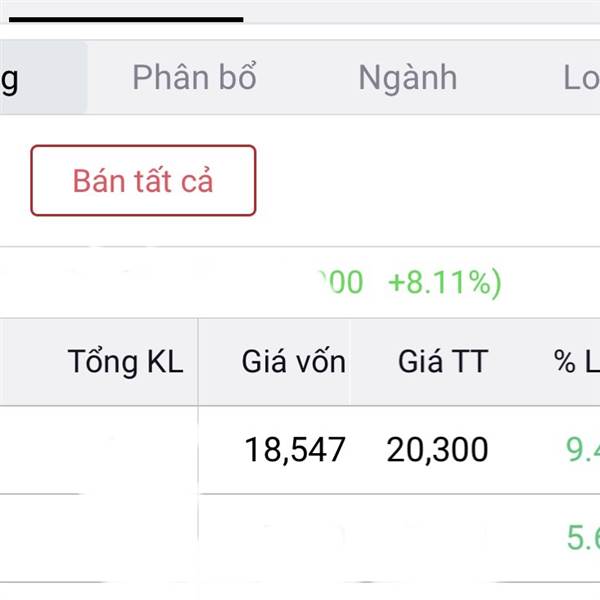Sort by the Giá TT column header

[443, 361]
